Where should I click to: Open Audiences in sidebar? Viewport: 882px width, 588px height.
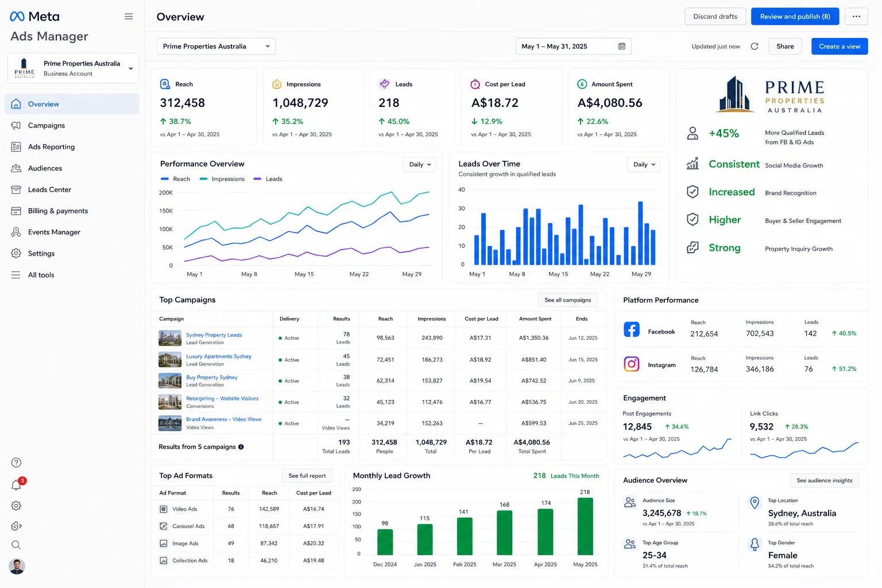[72, 168]
